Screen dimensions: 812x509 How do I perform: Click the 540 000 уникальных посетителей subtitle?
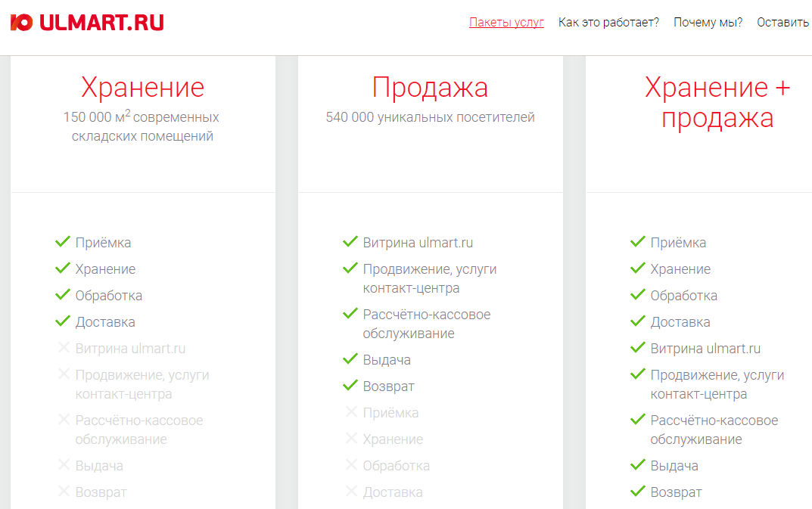(430, 117)
